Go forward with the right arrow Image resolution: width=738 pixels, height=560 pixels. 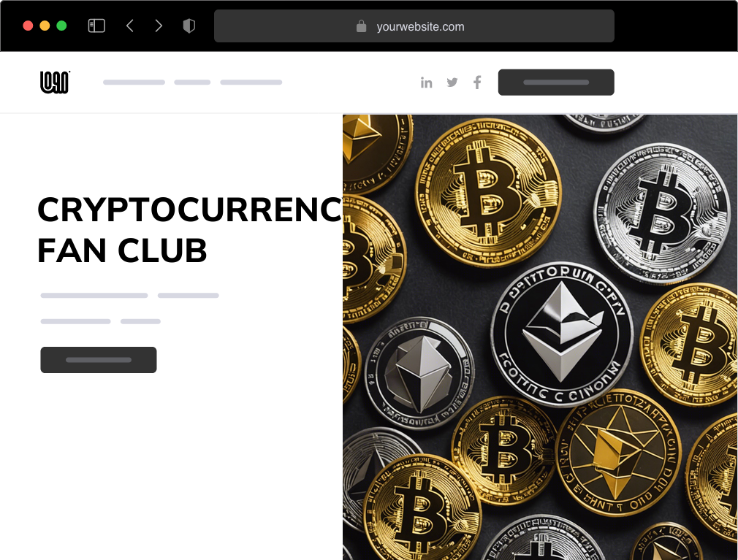click(x=159, y=26)
